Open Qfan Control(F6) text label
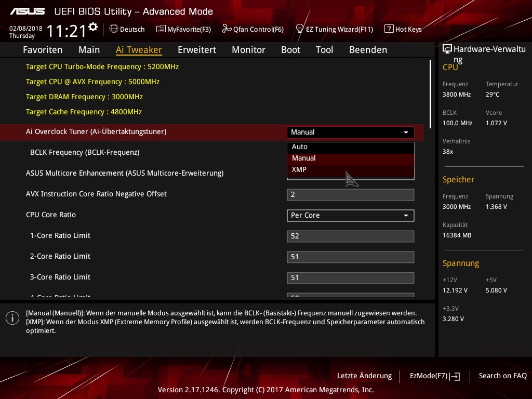The height and width of the screenshot is (399, 532). click(258, 29)
